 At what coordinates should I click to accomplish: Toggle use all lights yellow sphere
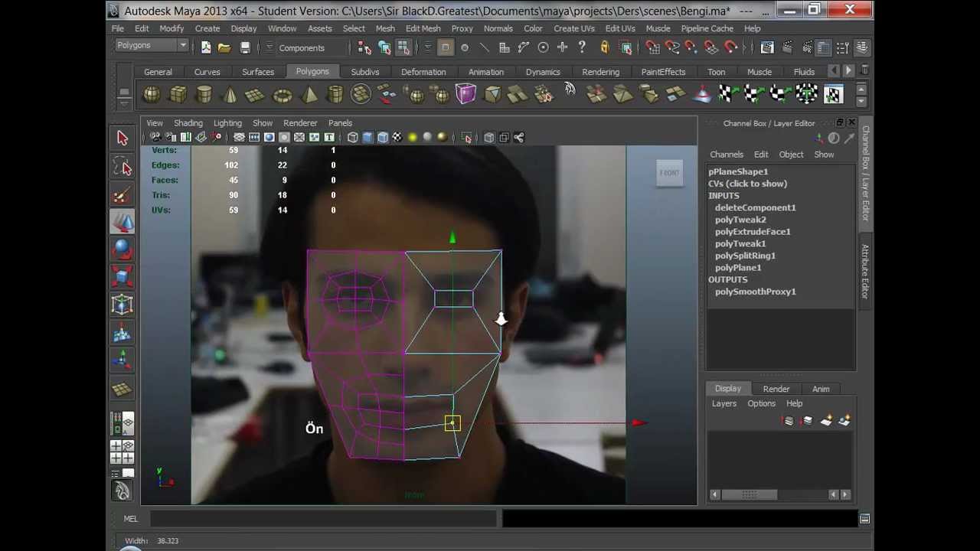(413, 138)
